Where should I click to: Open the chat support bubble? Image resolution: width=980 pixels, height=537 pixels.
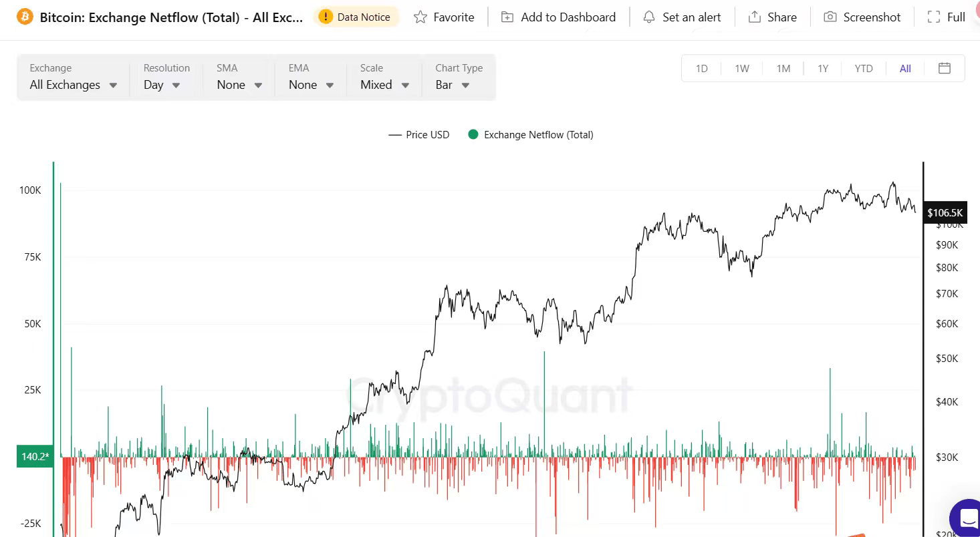pos(967,518)
